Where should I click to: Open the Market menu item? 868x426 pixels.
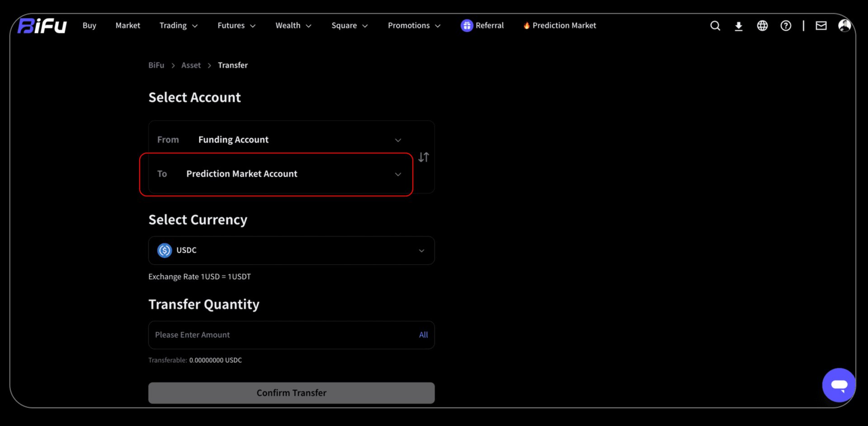pos(128,26)
